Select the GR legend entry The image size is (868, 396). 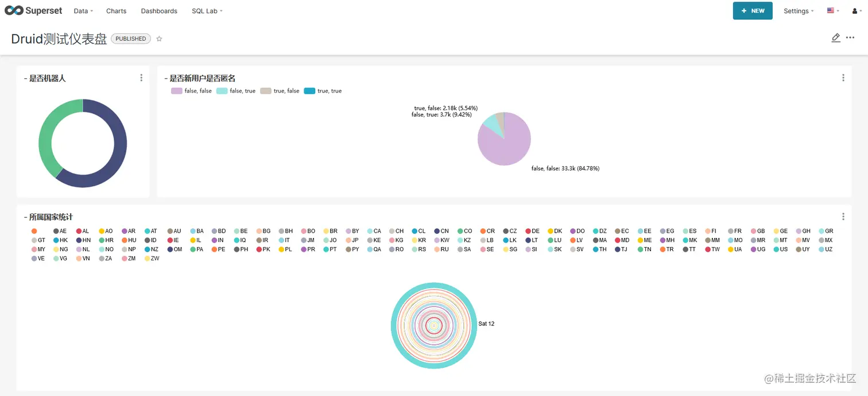[826, 231]
